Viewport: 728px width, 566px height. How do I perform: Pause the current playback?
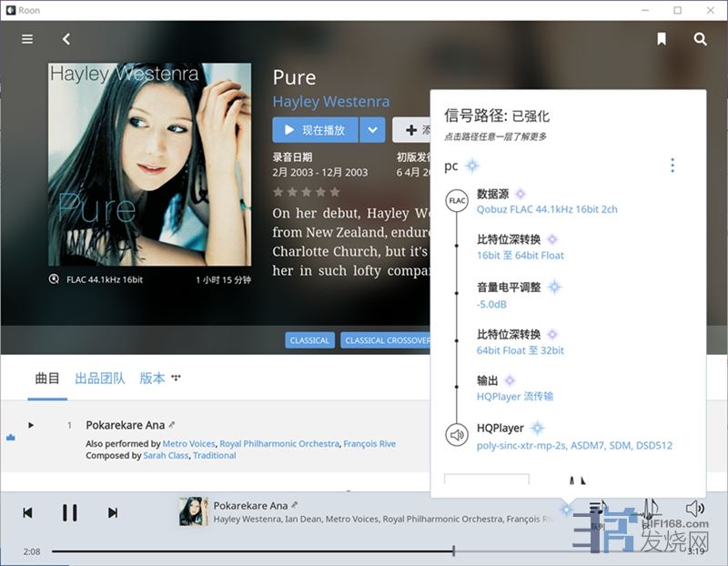pyautogui.click(x=69, y=513)
